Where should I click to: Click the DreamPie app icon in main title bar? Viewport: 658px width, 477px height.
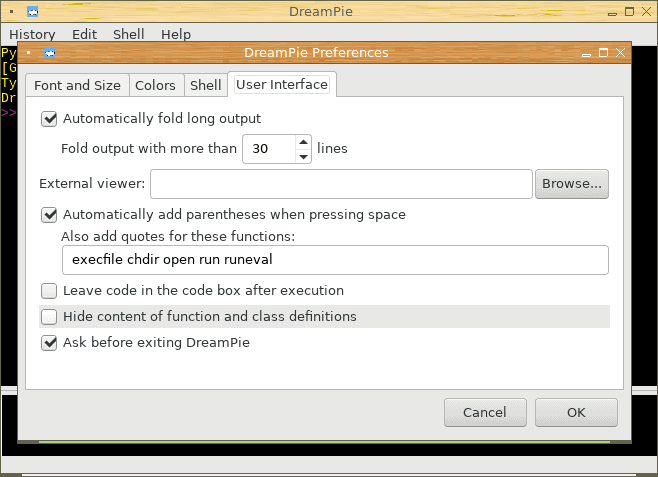(x=32, y=12)
